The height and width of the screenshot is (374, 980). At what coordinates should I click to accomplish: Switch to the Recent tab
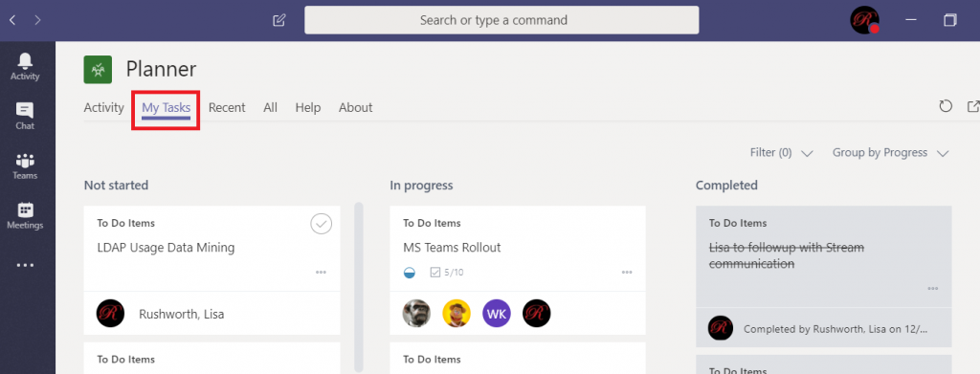[227, 107]
